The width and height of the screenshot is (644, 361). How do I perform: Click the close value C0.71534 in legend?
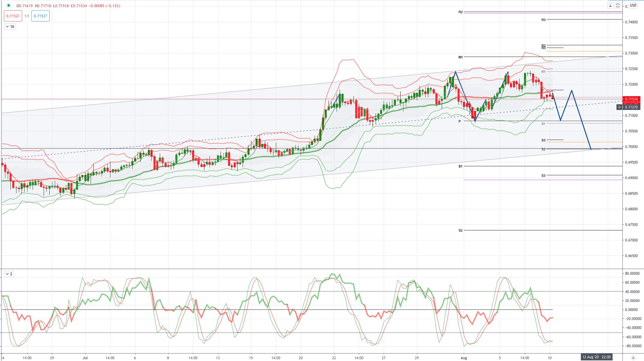79,6
